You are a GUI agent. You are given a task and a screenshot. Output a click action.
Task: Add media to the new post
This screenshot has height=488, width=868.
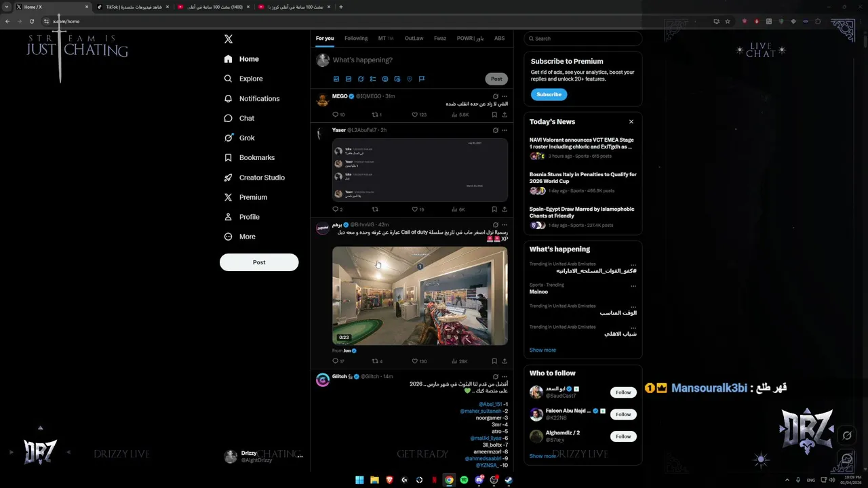[336, 79]
